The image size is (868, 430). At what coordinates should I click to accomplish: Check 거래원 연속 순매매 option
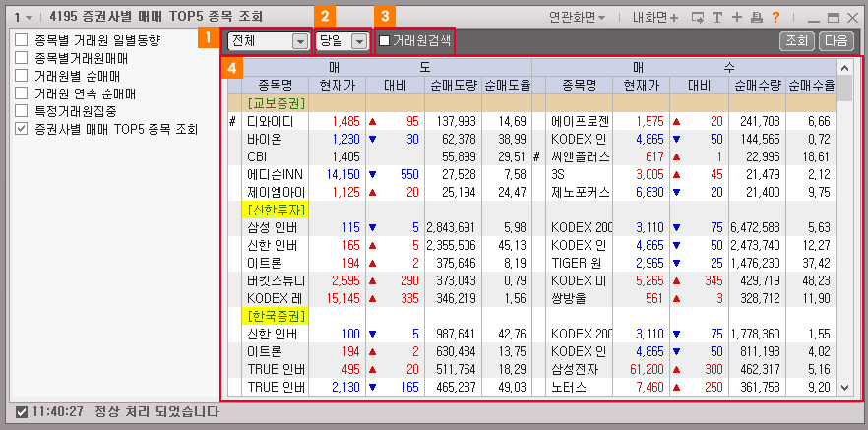click(21, 92)
